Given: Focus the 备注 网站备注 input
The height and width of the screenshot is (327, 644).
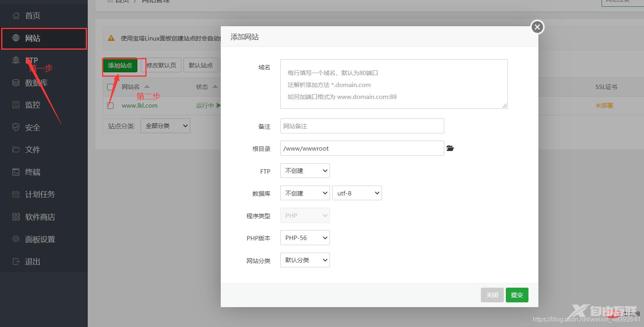Looking at the screenshot, I should (362, 126).
